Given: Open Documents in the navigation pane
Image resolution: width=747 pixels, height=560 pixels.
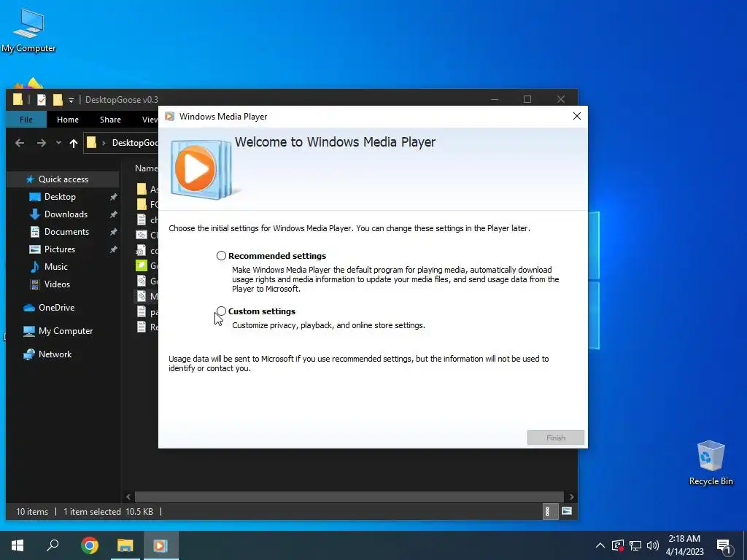Looking at the screenshot, I should pos(66,231).
